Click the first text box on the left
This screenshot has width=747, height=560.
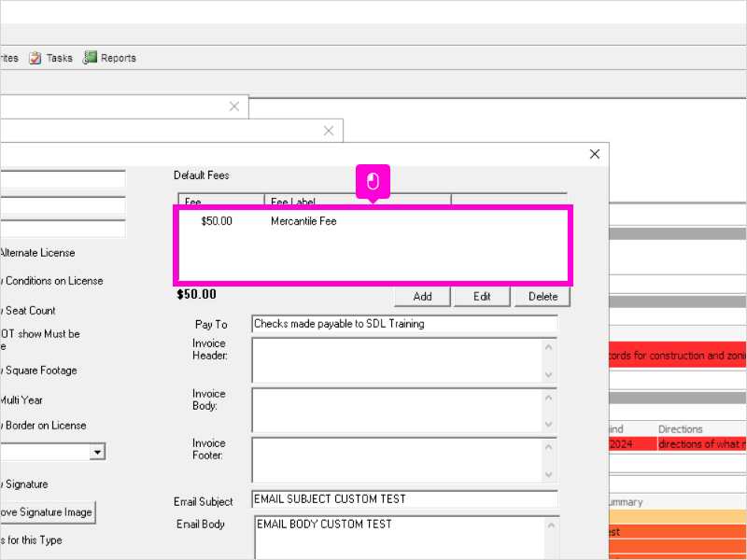coord(63,179)
